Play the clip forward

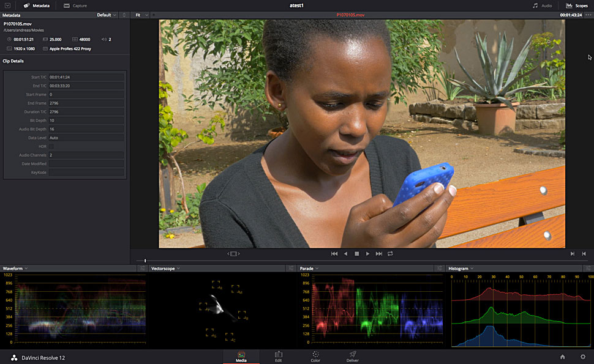[x=367, y=253]
